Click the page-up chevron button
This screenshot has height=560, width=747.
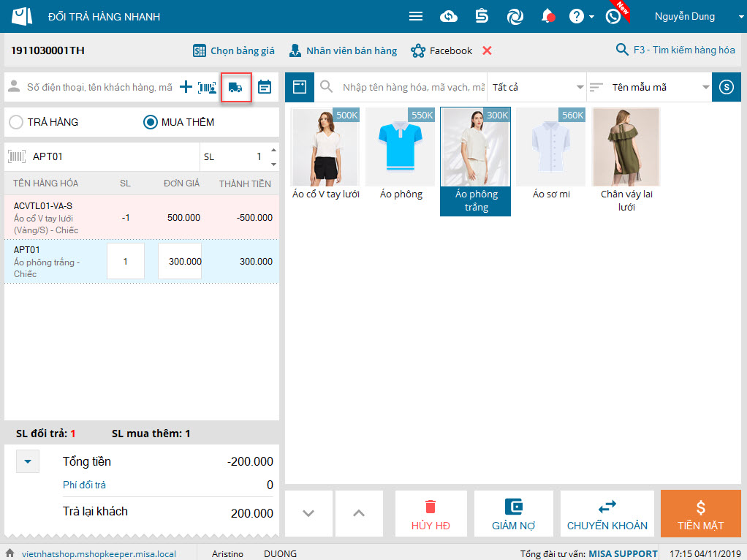pos(359,514)
